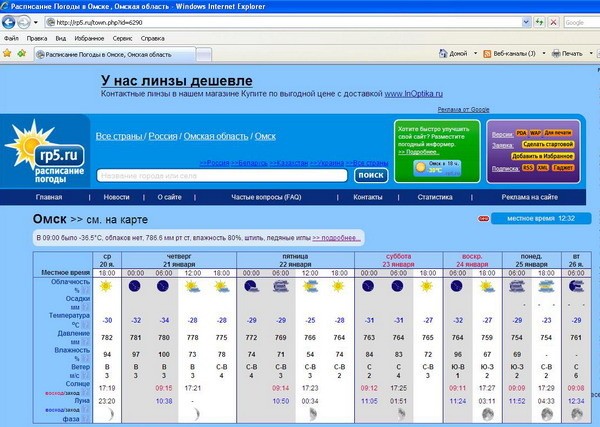Click the Add to Favorites icon
Viewport: 600px width, 427px height.
[x=22, y=54]
